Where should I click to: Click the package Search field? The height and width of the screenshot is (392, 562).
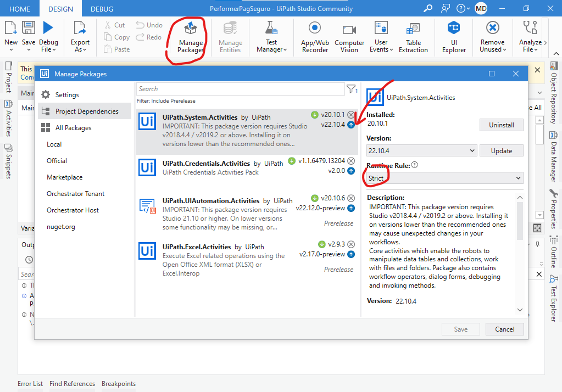240,89
